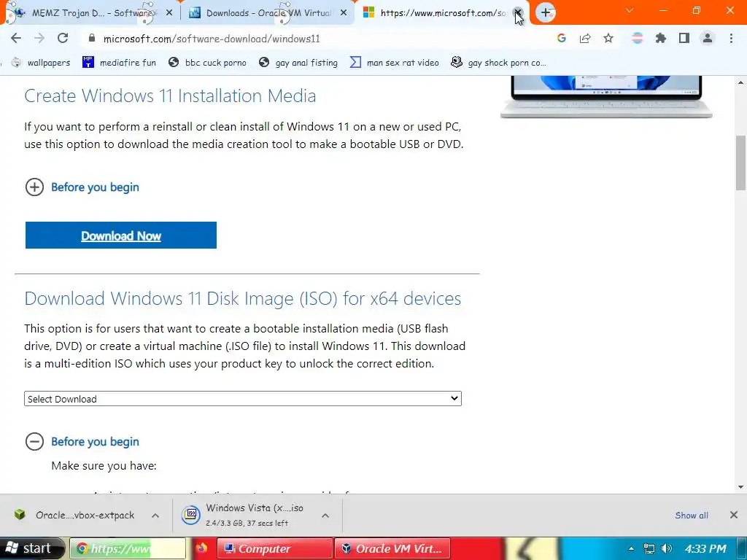This screenshot has width=747, height=560.
Task: Close the downloads shelf
Action: point(734,515)
